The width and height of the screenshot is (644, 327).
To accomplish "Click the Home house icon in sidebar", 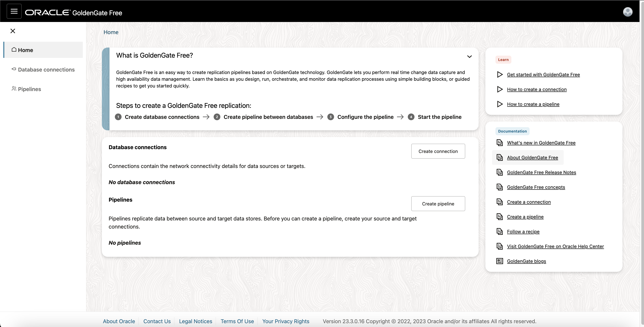I will pyautogui.click(x=14, y=50).
